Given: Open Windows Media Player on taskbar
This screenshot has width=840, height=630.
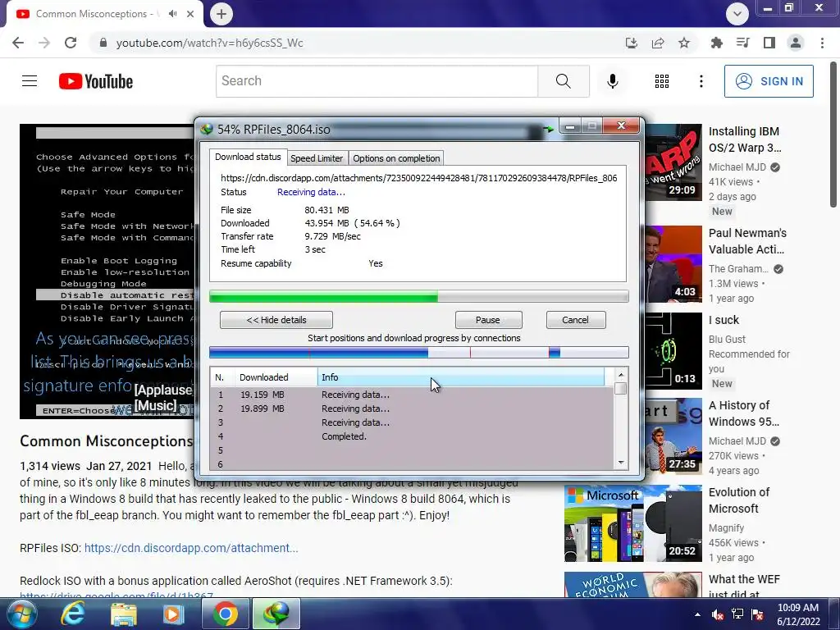Looking at the screenshot, I should 173,614.
